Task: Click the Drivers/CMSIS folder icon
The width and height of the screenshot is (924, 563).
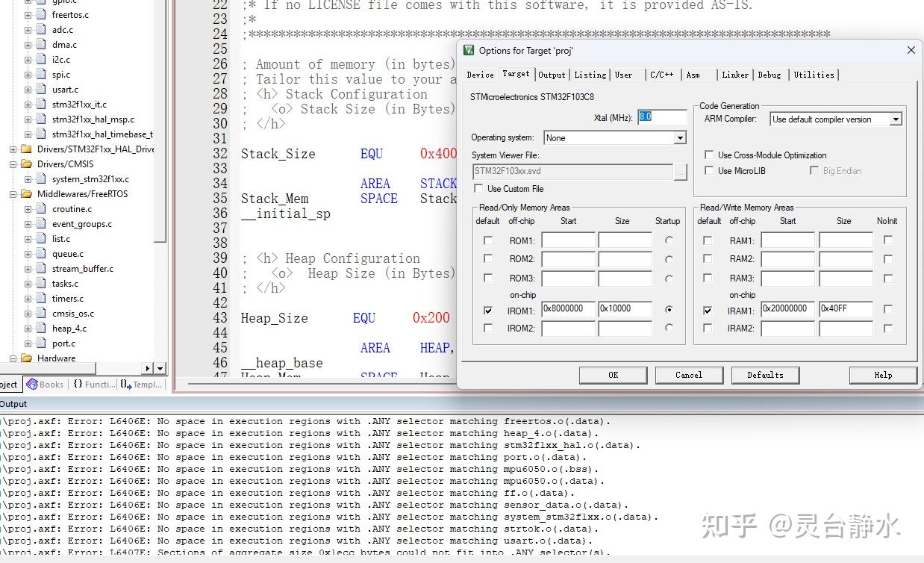Action: click(27, 164)
